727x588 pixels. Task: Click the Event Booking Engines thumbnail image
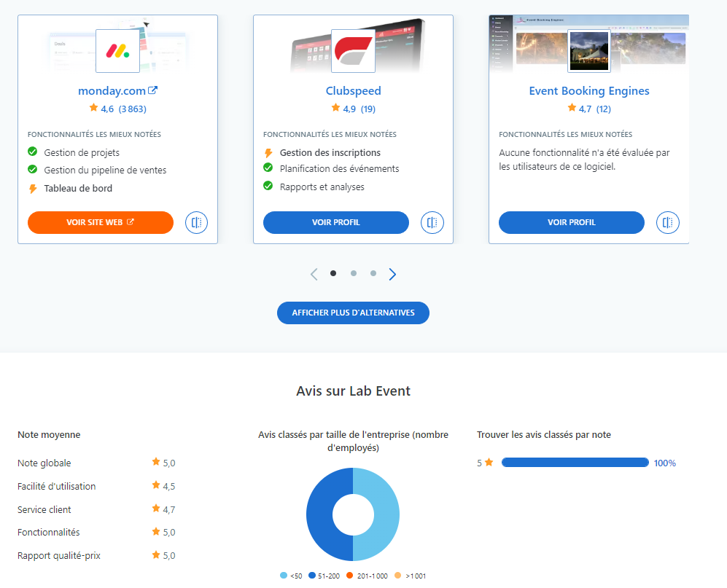[x=589, y=51]
